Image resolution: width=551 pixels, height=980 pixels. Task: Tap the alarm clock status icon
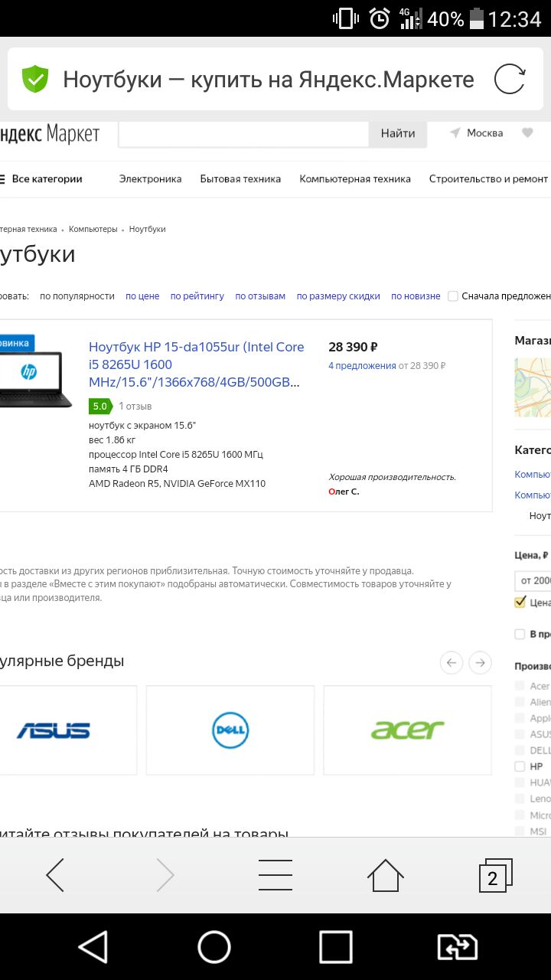coord(380,18)
